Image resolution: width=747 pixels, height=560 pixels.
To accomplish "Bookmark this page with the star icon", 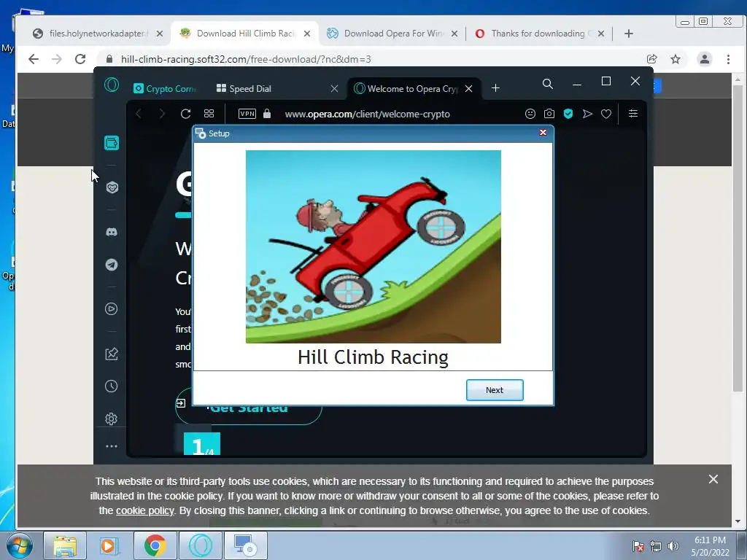I will coord(676,59).
